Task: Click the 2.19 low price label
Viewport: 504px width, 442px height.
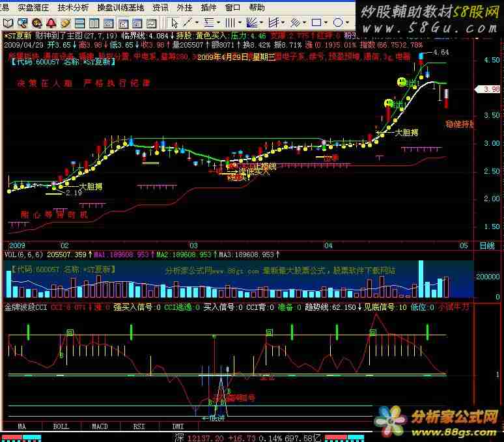Action: 74,193
